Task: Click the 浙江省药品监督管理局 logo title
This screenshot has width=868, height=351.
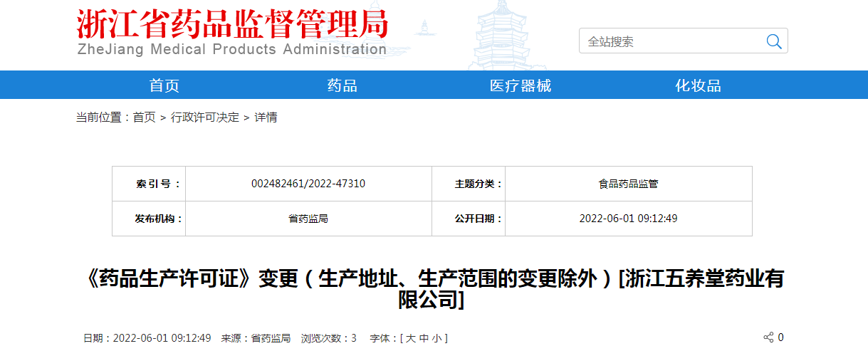Action: point(233,23)
